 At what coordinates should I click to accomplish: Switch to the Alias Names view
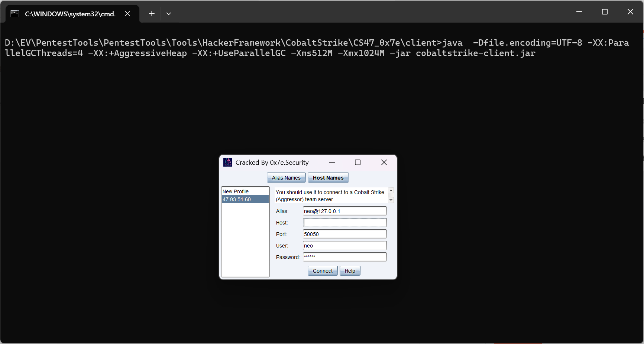(286, 177)
